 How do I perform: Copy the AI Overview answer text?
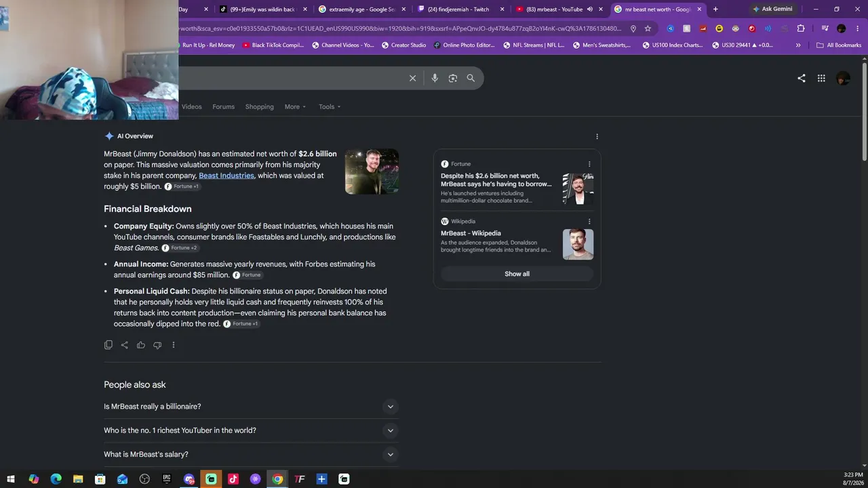(108, 345)
